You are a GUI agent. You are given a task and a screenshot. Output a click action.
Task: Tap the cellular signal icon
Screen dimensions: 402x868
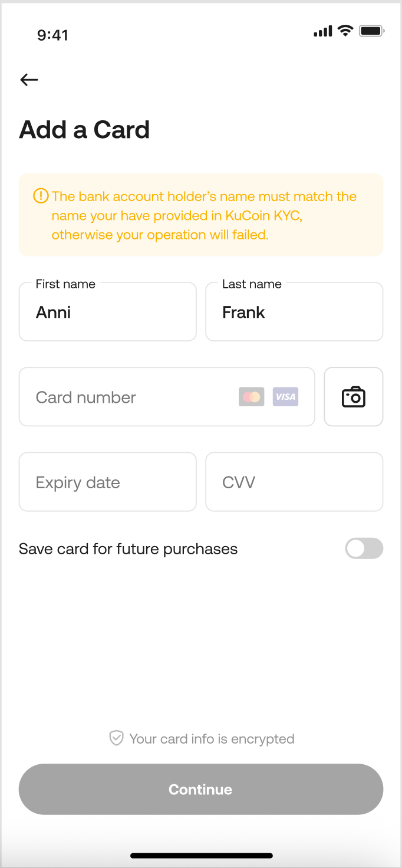tap(323, 32)
